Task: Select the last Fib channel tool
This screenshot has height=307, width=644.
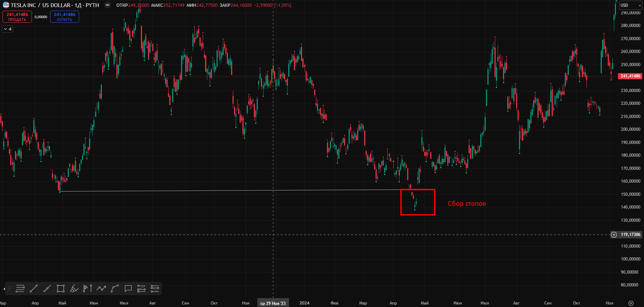Action: click(x=155, y=289)
